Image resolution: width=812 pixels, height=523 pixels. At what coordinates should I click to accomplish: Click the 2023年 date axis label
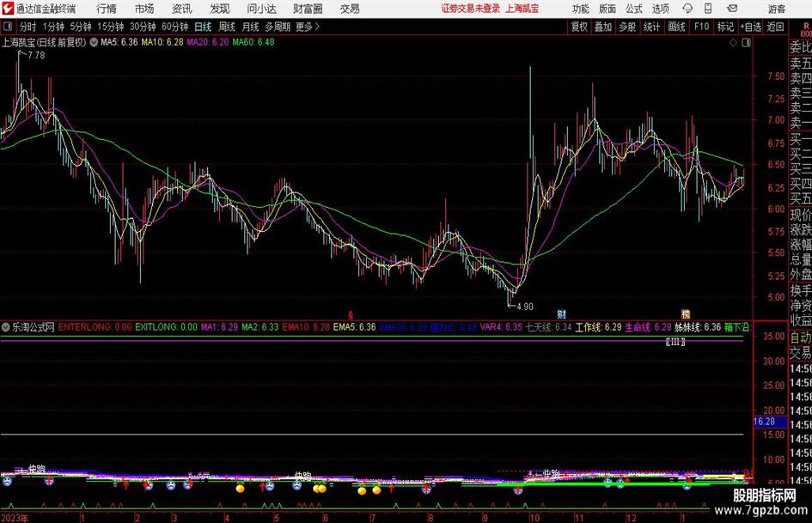pyautogui.click(x=15, y=518)
